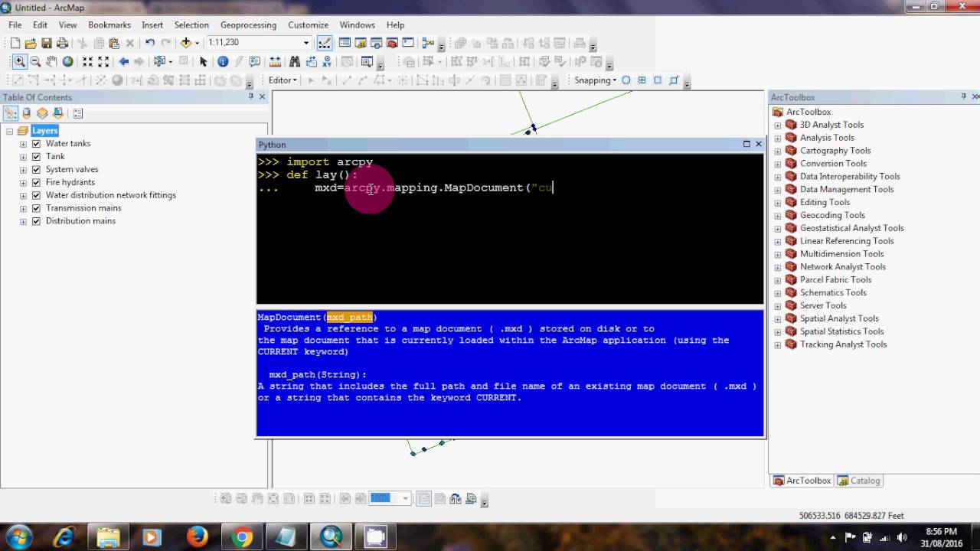Image resolution: width=980 pixels, height=551 pixels.
Task: Expand the Data Management Tools toolbox
Action: (x=778, y=190)
